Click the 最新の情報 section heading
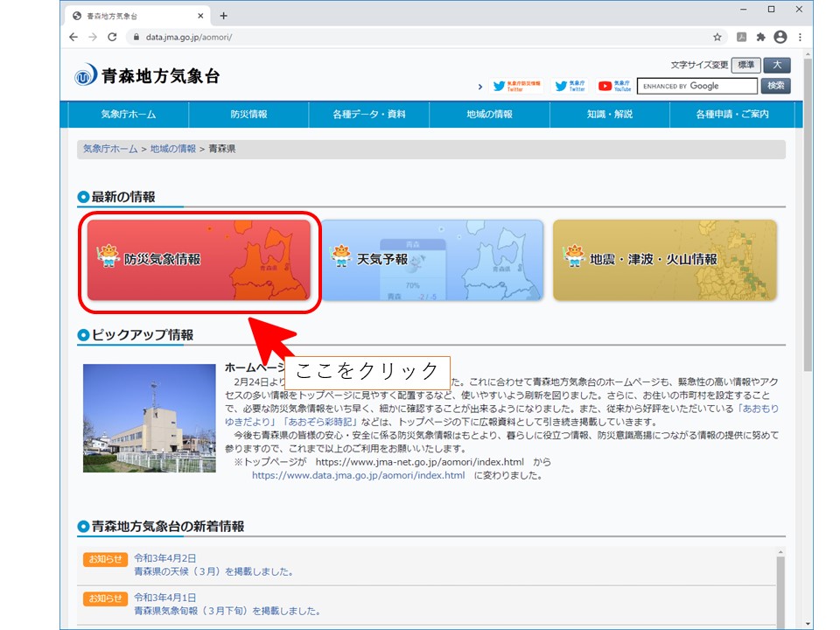 click(123, 197)
